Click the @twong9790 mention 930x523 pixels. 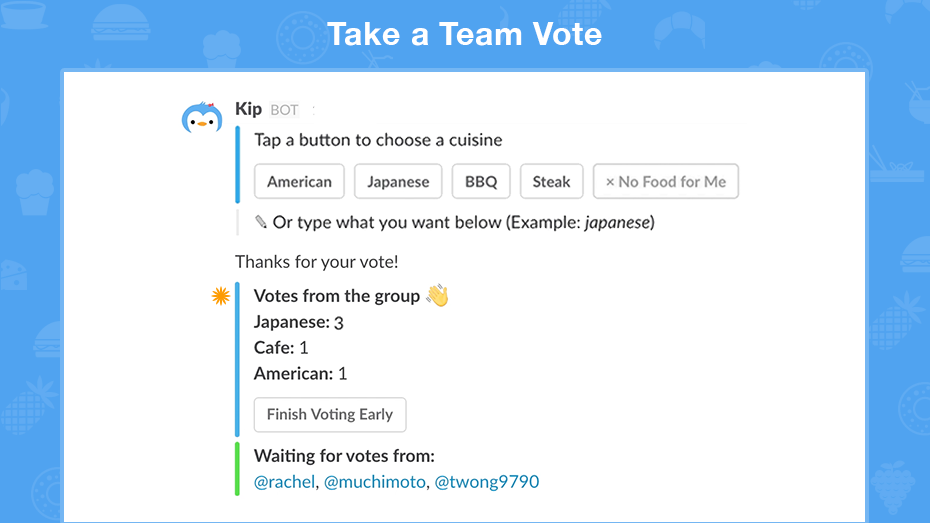[x=486, y=481]
